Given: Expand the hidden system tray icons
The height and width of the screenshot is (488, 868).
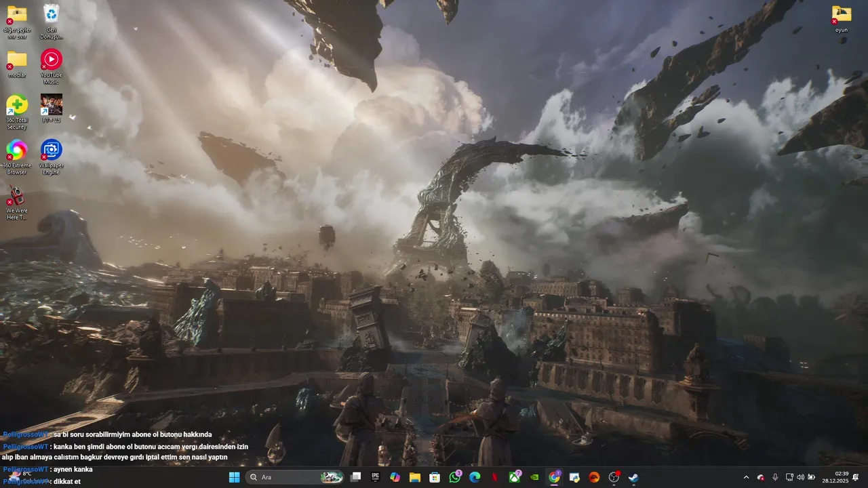Looking at the screenshot, I should (746, 477).
